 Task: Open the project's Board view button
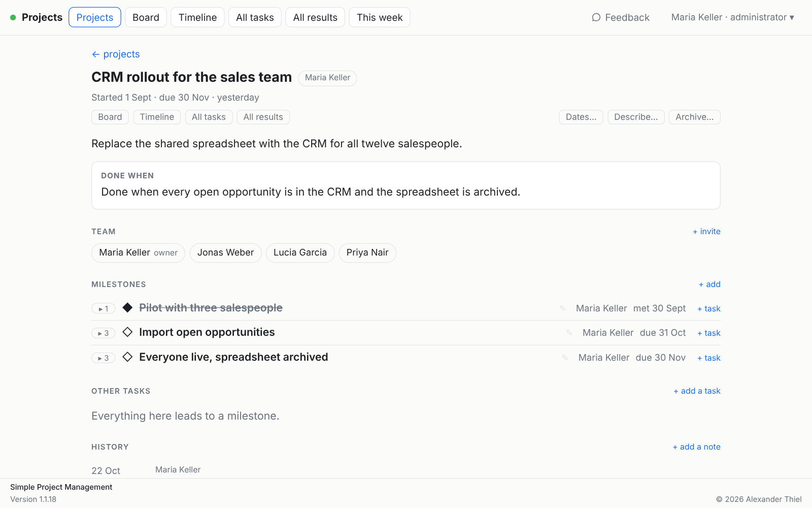point(110,117)
